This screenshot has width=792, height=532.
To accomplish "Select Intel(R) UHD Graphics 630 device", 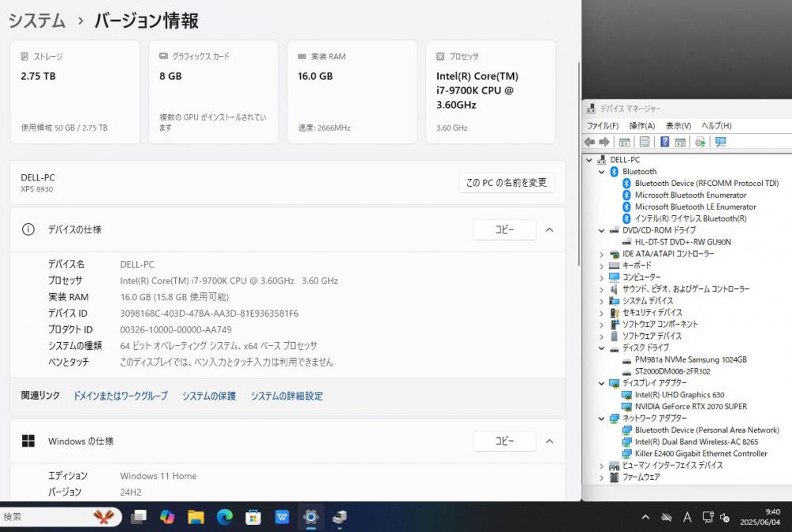I will tap(680, 395).
